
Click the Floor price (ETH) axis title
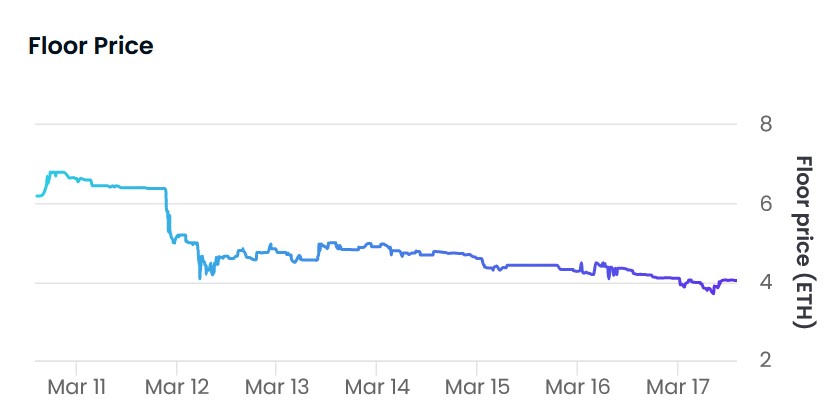[803, 242]
